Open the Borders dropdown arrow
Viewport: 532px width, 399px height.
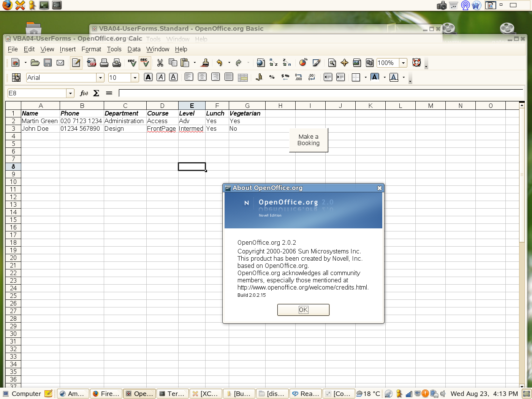point(366,78)
